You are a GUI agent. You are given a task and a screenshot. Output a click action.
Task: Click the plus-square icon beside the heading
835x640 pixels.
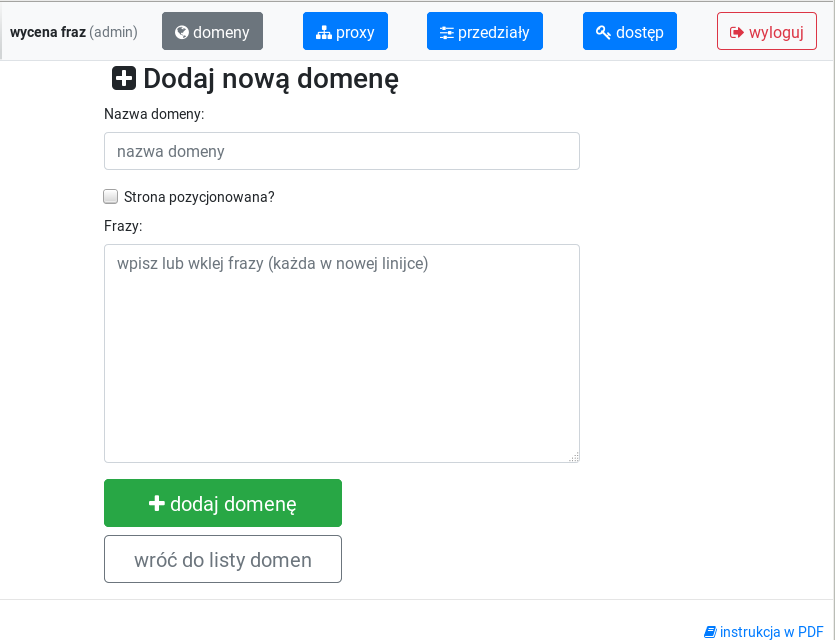pyautogui.click(x=124, y=78)
